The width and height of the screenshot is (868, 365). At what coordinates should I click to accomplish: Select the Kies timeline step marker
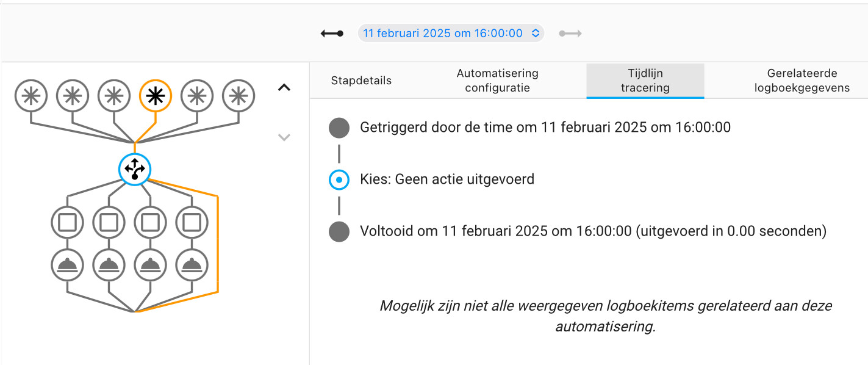pyautogui.click(x=339, y=179)
